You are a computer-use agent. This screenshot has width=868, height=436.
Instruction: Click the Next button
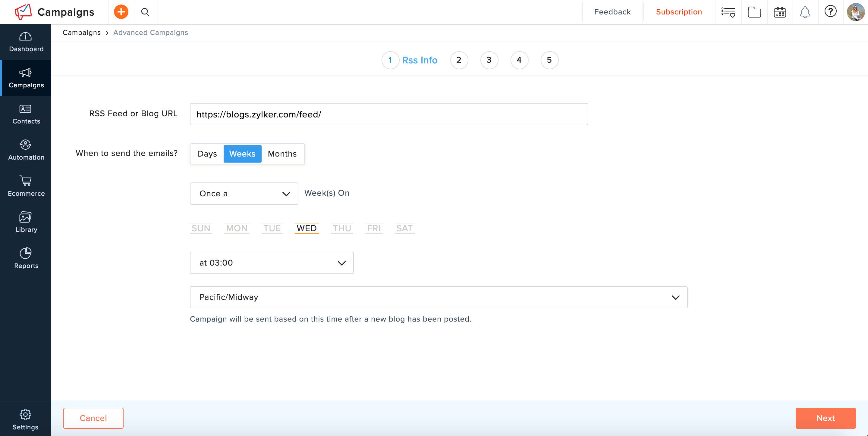coord(825,418)
